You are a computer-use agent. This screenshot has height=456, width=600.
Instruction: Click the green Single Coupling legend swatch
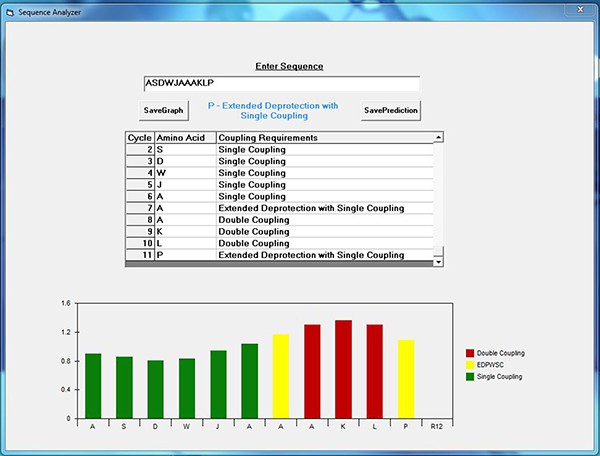pyautogui.click(x=470, y=376)
